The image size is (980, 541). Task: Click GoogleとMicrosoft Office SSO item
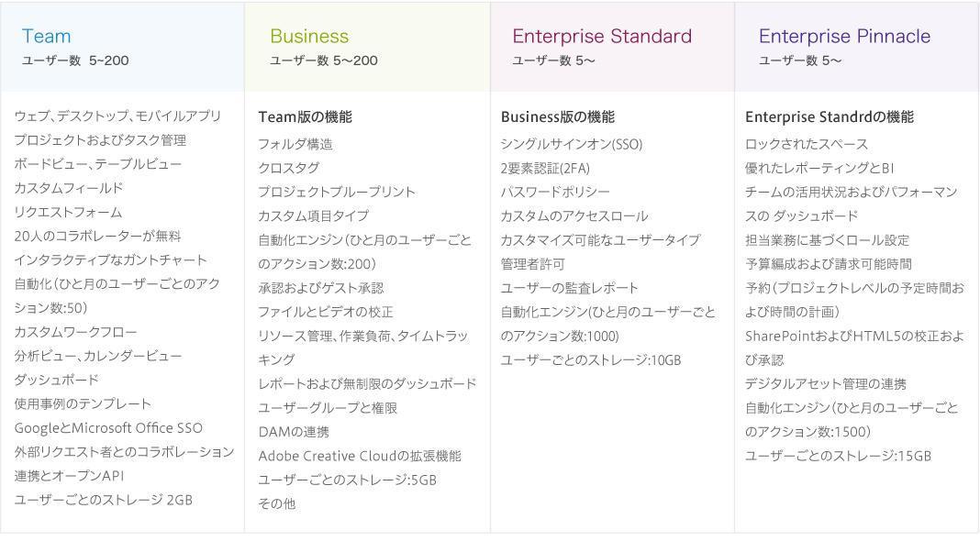point(108,428)
